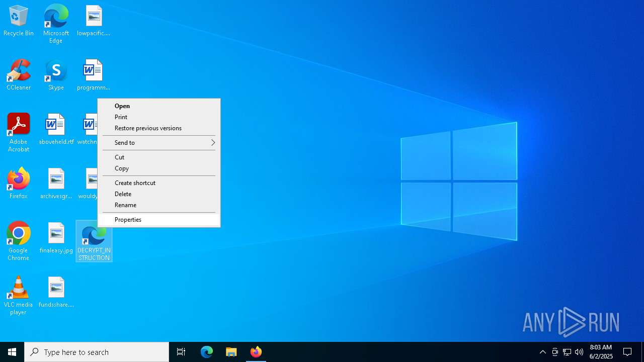Select the fundsshare image file icon
Image resolution: width=644 pixels, height=362 pixels.
56,292
